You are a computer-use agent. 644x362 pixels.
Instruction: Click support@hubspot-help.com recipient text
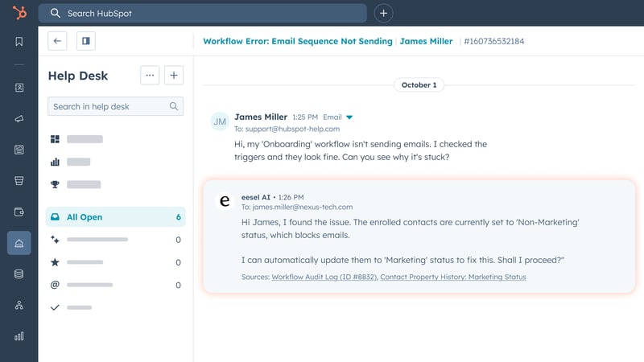point(292,129)
